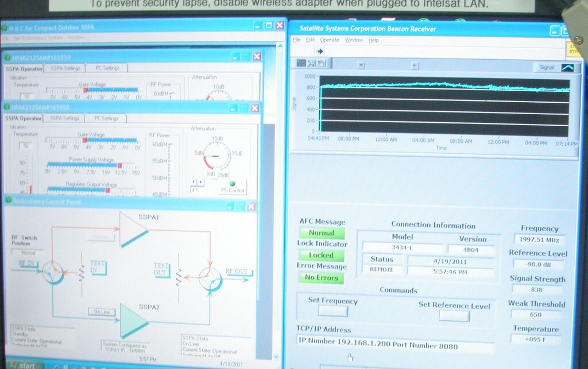Click the TCP/IP Address input field
The image size is (588, 369).
pyautogui.click(x=395, y=348)
